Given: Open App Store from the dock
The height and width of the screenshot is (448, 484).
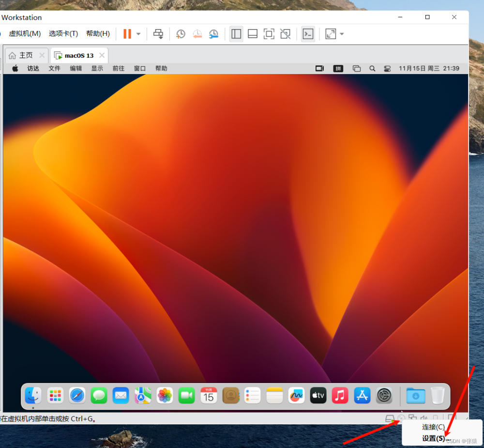Looking at the screenshot, I should click(362, 396).
